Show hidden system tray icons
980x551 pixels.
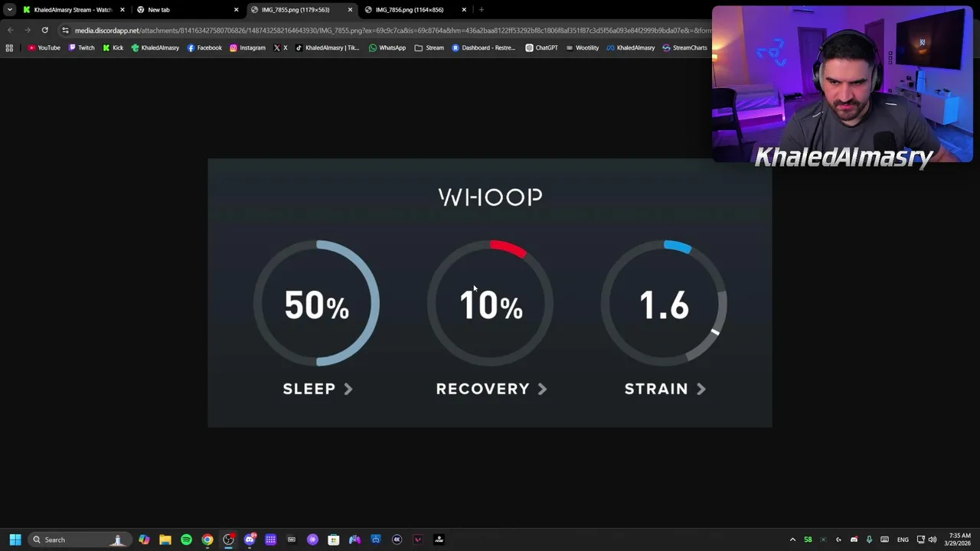[792, 540]
